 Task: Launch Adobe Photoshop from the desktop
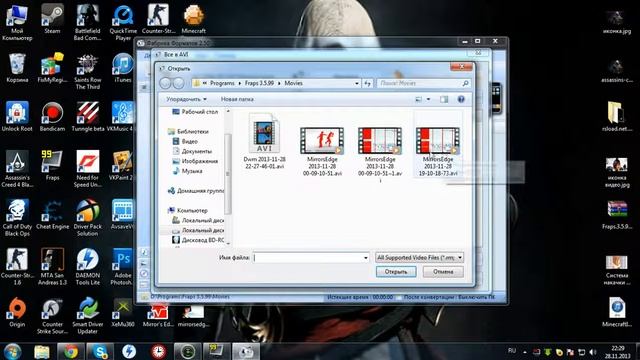pos(123,267)
